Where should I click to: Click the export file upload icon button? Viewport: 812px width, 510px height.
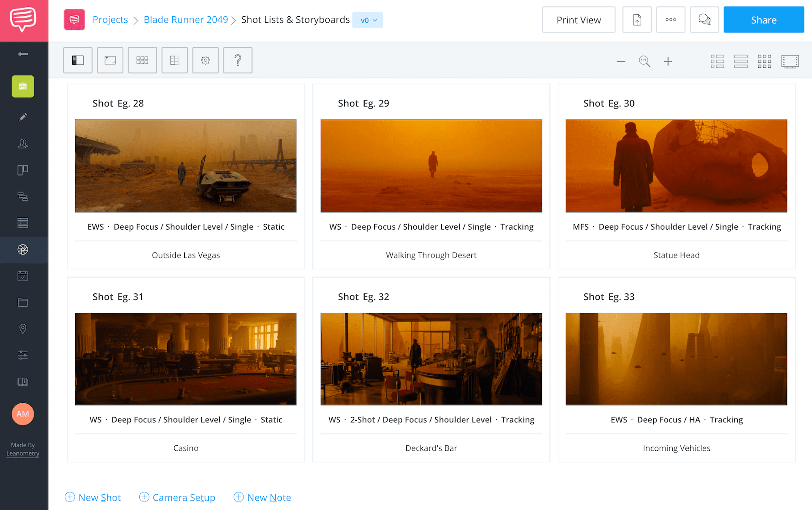tap(637, 20)
